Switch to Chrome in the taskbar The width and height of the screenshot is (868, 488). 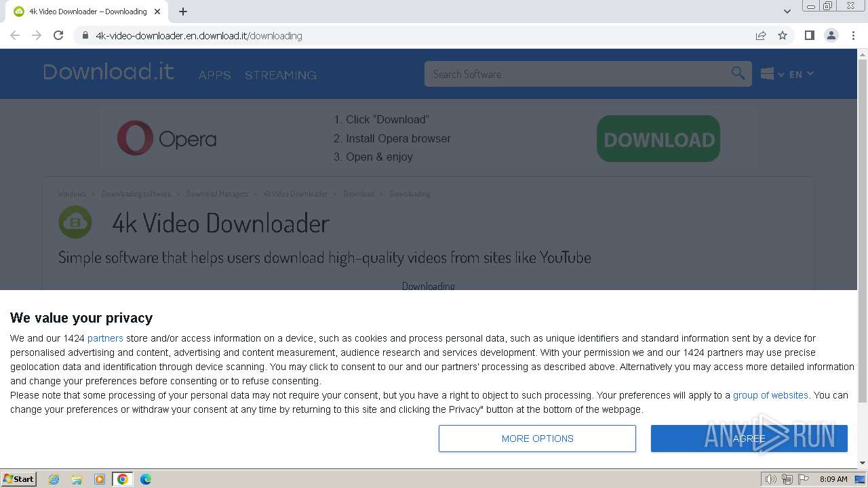[123, 479]
